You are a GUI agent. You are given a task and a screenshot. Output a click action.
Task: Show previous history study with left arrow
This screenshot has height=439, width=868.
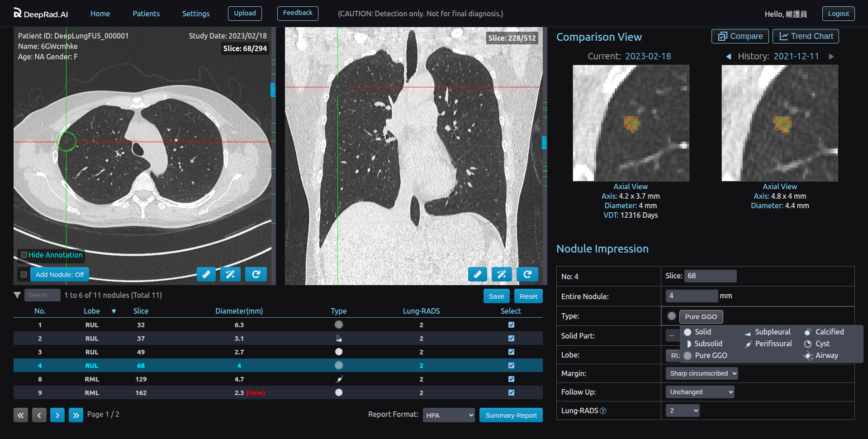[x=728, y=57]
